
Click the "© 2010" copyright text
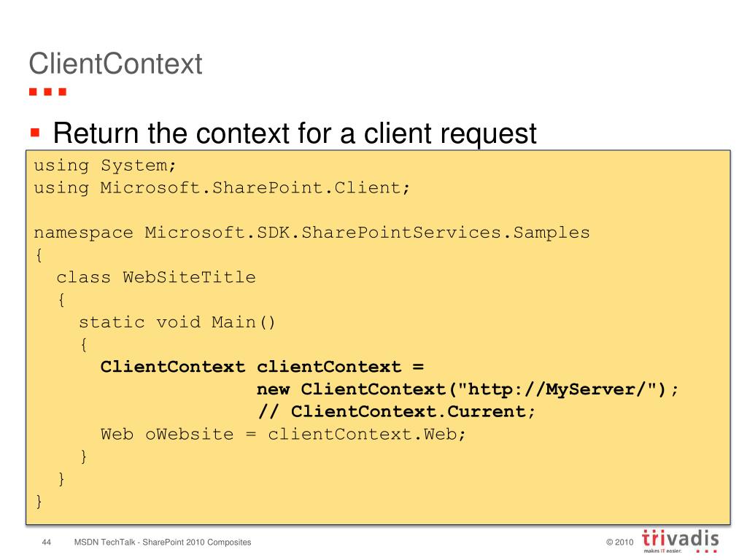point(620,542)
